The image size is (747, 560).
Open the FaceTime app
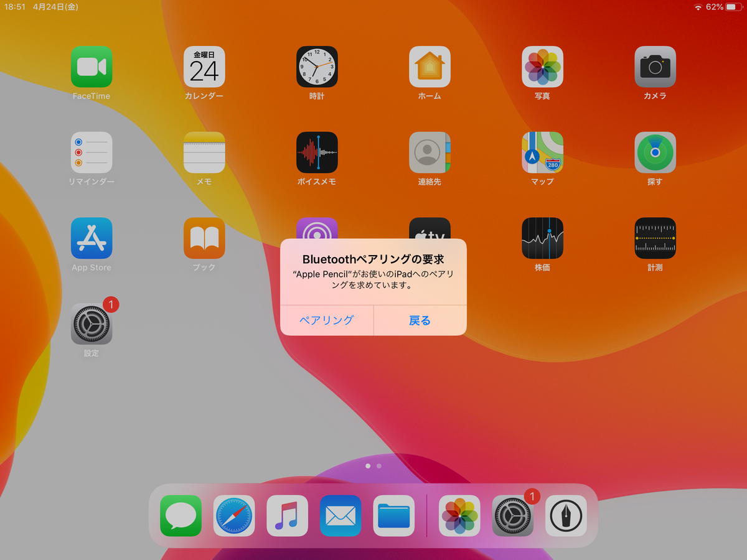[x=92, y=67]
